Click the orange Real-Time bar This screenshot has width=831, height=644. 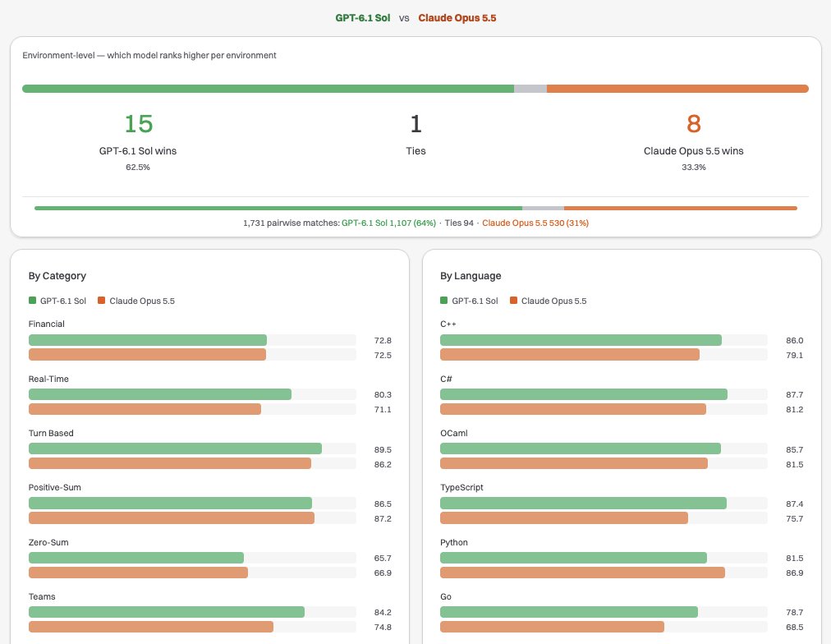point(145,409)
